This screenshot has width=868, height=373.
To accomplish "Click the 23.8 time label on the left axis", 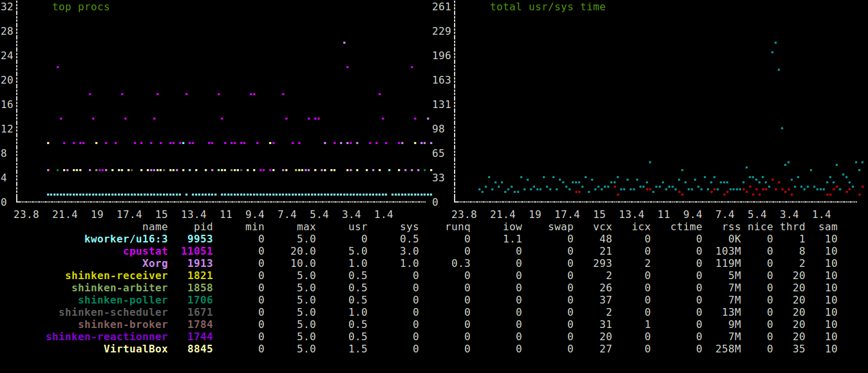I will [x=26, y=214].
